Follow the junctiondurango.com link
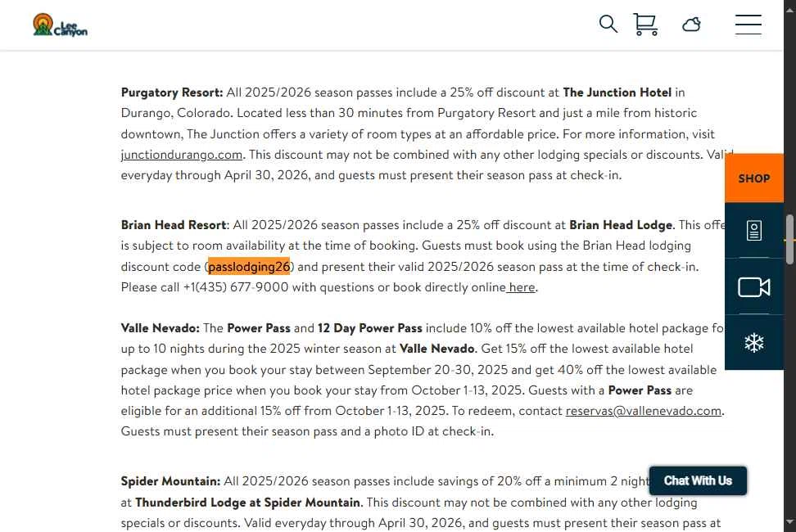 pos(182,155)
